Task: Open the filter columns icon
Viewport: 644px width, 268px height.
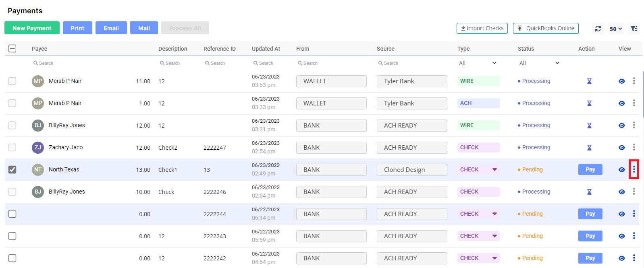Action: point(634,29)
